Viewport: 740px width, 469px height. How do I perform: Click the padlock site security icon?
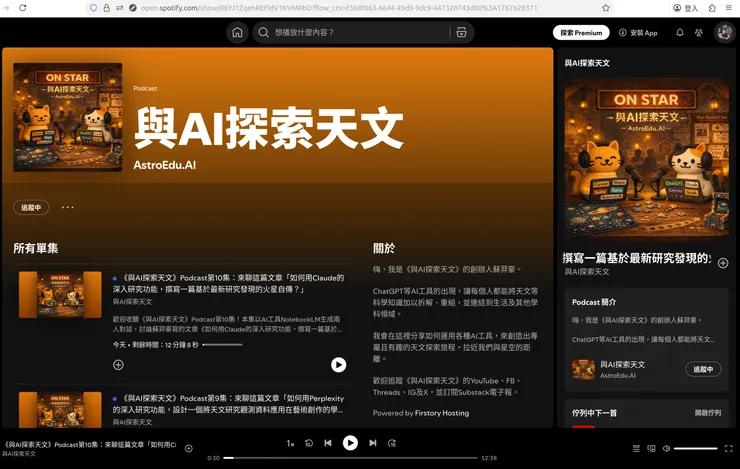tap(107, 8)
